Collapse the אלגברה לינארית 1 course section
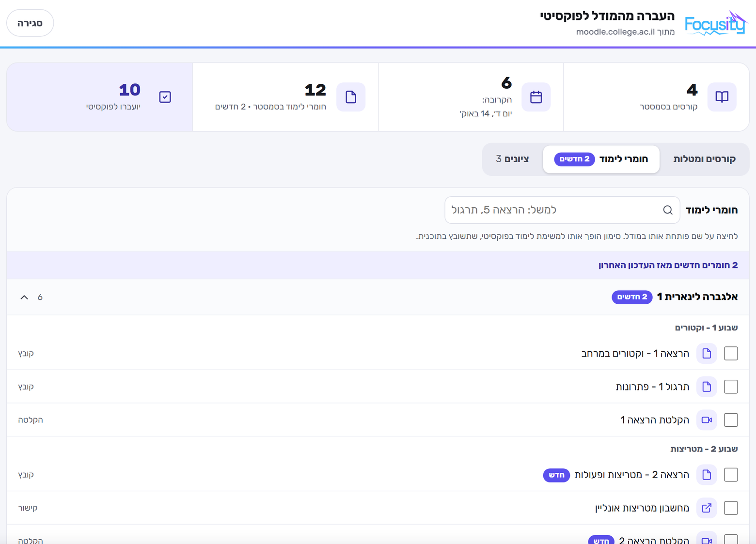This screenshot has width=756, height=544. tap(24, 297)
